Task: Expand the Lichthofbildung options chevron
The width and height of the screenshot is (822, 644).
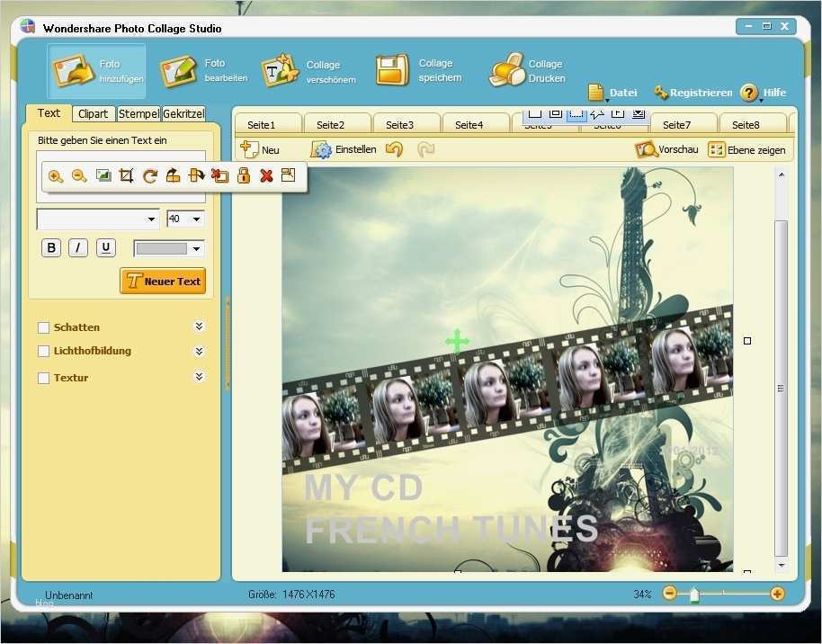Action: [200, 352]
